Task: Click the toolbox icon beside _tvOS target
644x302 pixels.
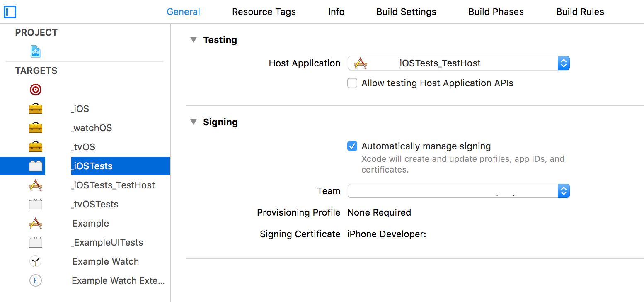Action: 36,147
